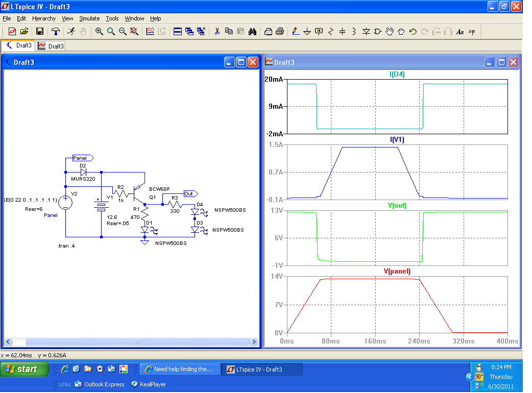This screenshot has height=393, width=532.
Task: Switch to the Draft3 waveform plot tab
Action: point(50,46)
